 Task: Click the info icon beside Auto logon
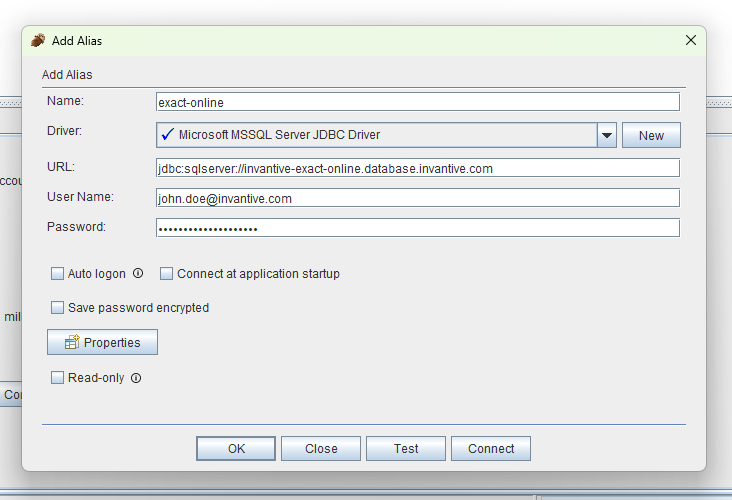click(x=138, y=273)
